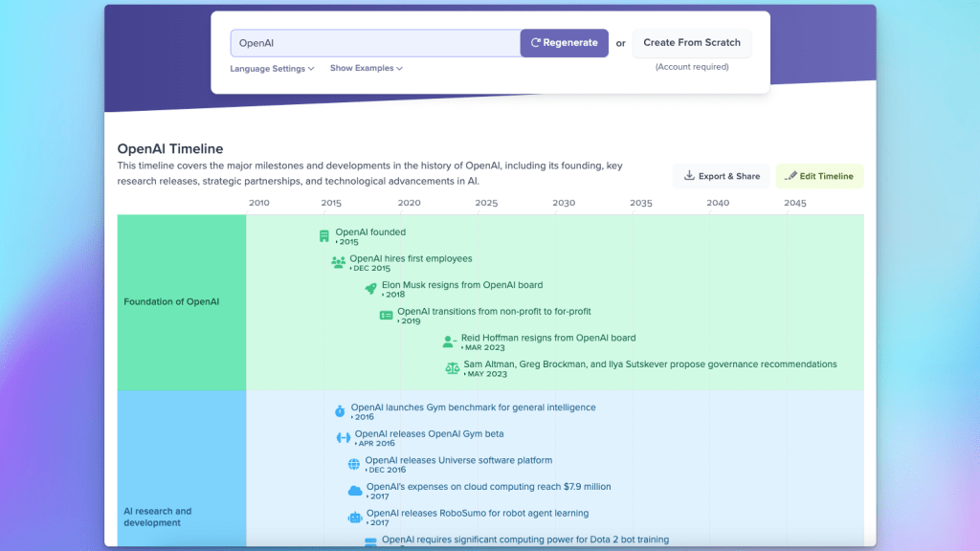Screen dimensions: 980x551
Task: Open the Export & Share menu
Action: pos(721,176)
